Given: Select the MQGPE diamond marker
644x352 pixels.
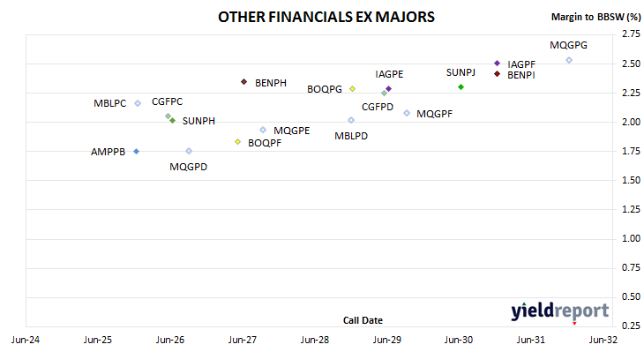Looking at the screenshot, I should click(263, 131).
